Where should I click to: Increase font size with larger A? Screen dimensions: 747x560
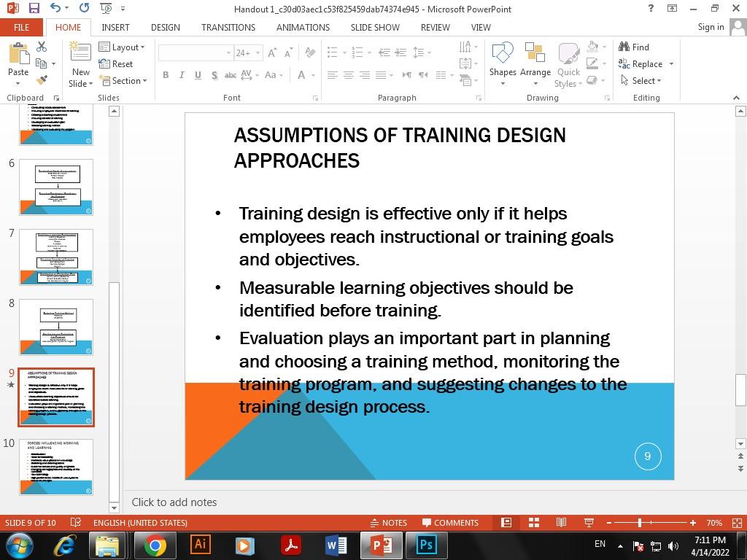[272, 52]
